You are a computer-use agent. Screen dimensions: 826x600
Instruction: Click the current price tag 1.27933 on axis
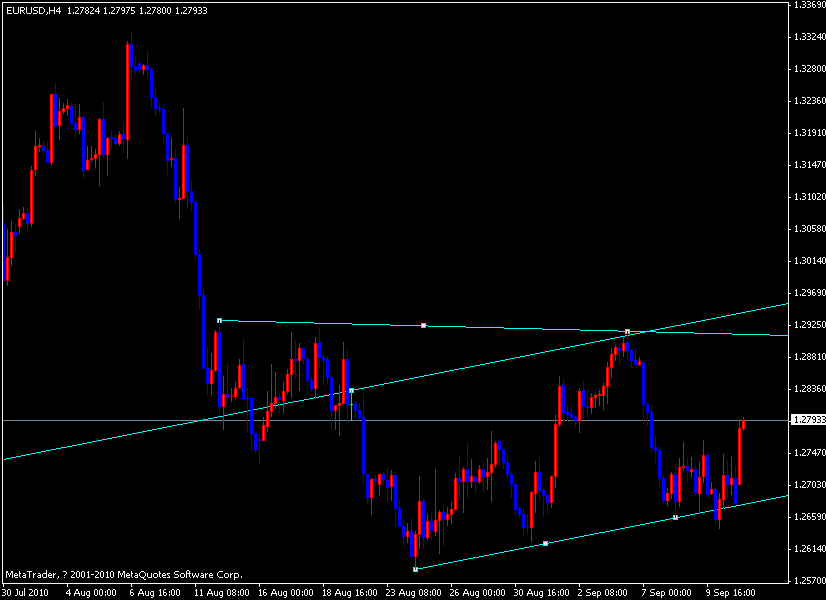(x=808, y=420)
